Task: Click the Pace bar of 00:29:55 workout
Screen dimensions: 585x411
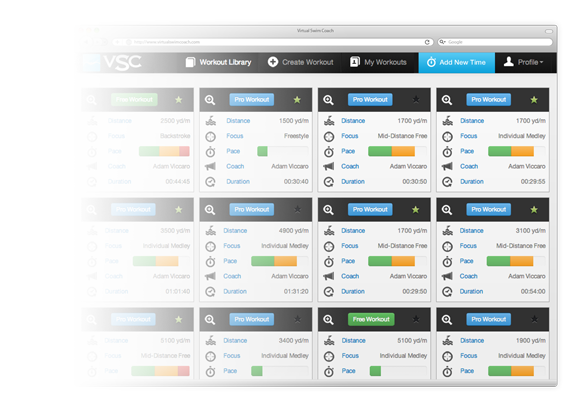Action: [516, 151]
